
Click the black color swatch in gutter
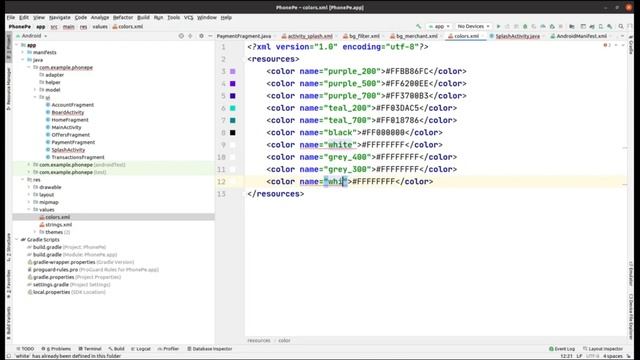233,133
